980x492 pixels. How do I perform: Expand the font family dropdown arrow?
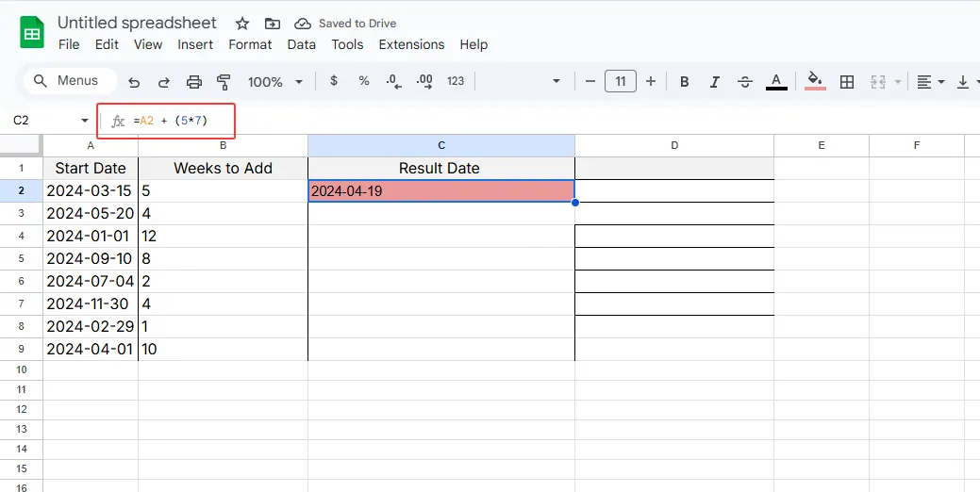coord(556,82)
